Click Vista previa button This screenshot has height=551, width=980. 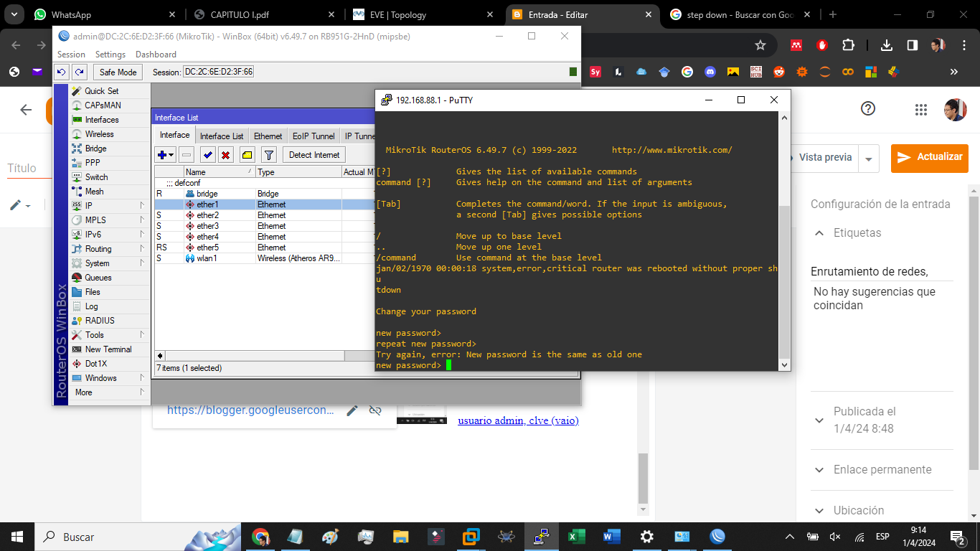826,157
